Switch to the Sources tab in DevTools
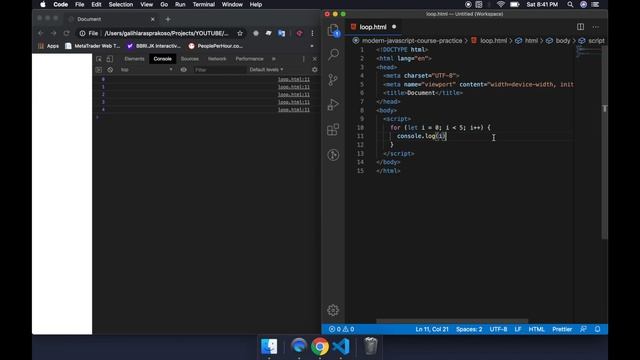Screen dimensions: 640x360 coord(189,59)
